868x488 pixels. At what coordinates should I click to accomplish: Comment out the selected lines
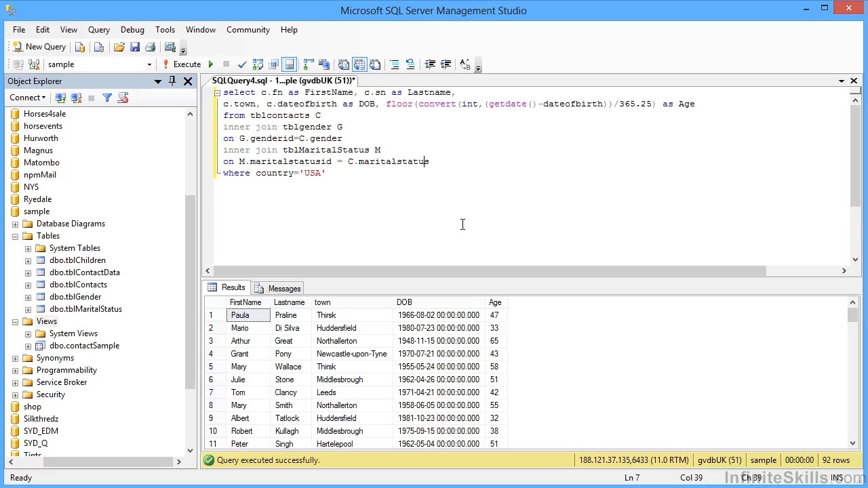click(395, 64)
